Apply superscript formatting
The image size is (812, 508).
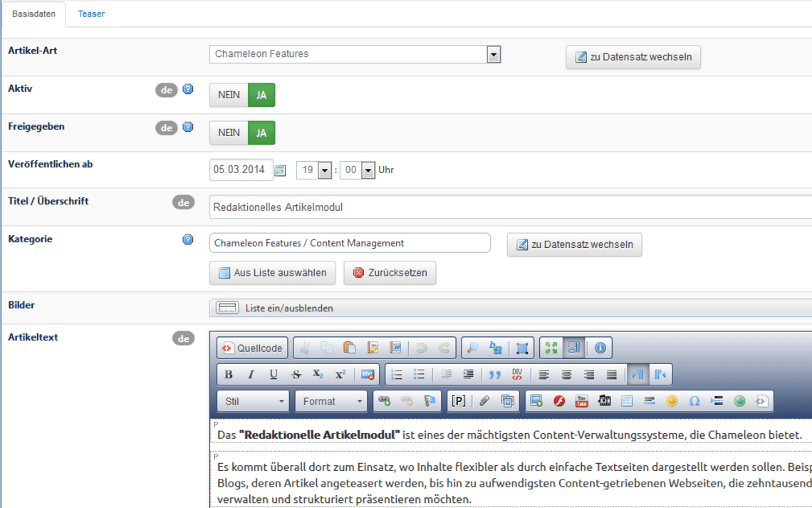[340, 374]
